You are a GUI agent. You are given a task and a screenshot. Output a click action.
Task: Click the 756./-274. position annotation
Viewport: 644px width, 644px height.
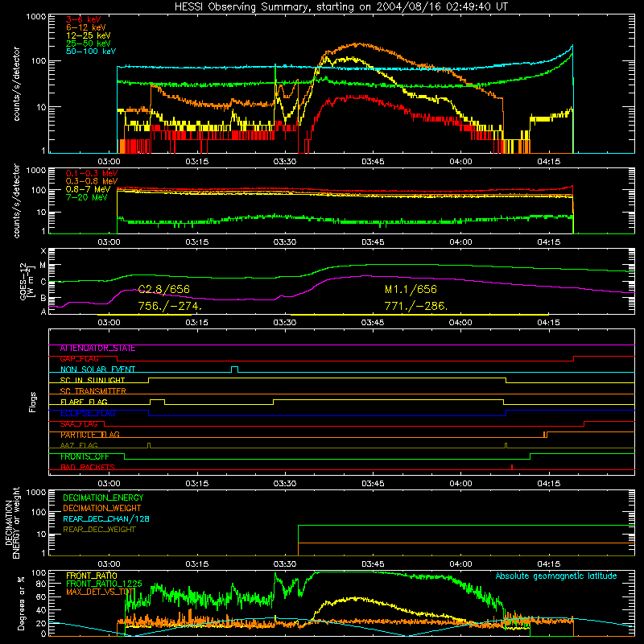point(170,307)
